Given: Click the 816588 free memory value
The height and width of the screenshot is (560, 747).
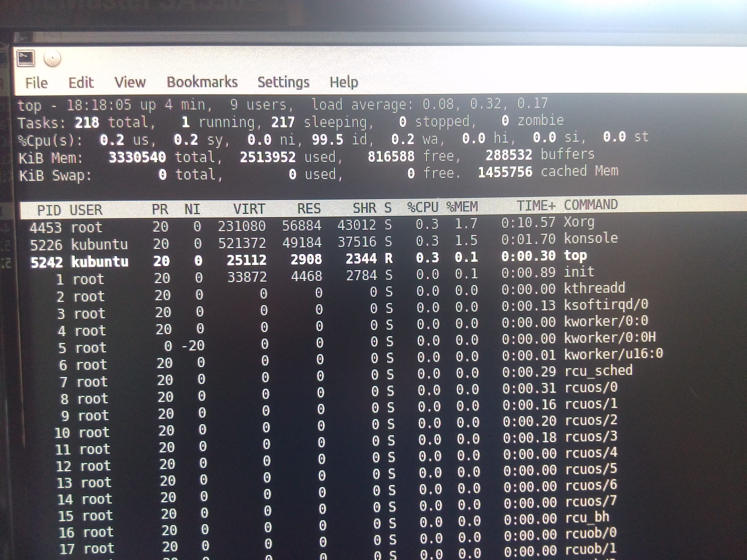Looking at the screenshot, I should [x=391, y=156].
